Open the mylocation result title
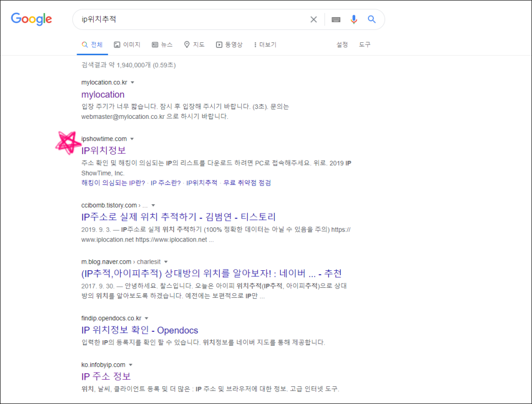 click(103, 95)
